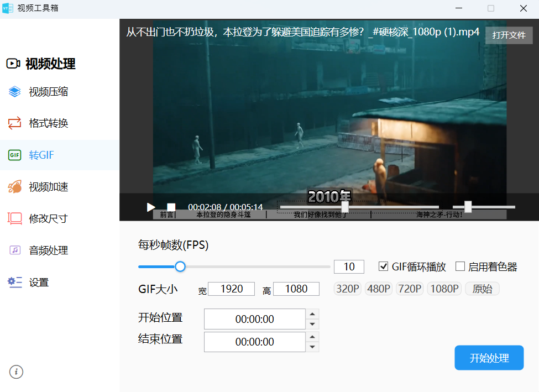
Task: Decrease 结束位置 with down arrow
Action: coord(312,347)
